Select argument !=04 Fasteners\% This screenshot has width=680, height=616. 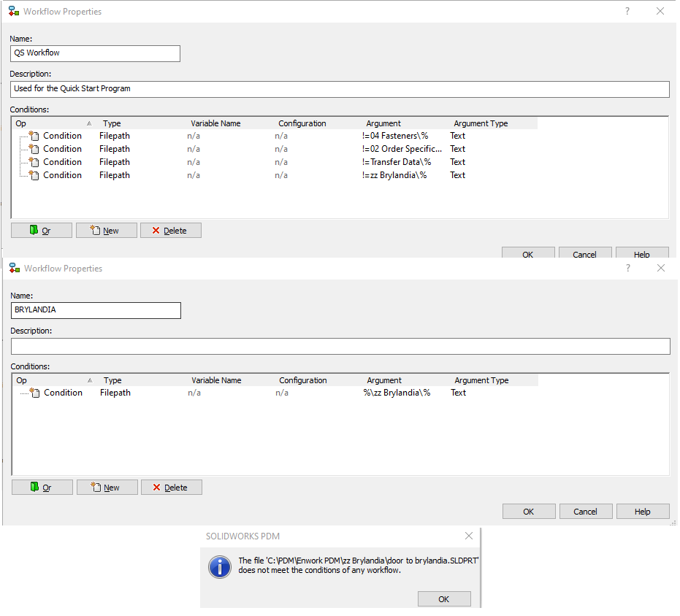(x=395, y=136)
